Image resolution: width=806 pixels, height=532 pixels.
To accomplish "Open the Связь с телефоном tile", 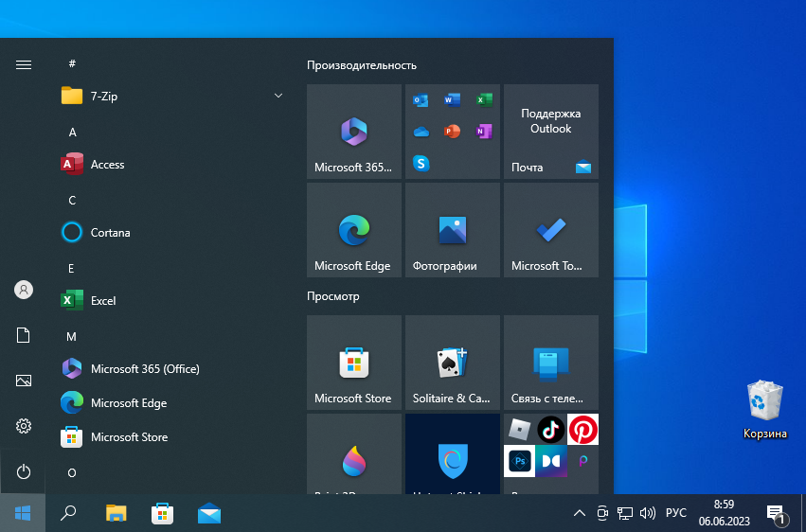I will pos(551,363).
